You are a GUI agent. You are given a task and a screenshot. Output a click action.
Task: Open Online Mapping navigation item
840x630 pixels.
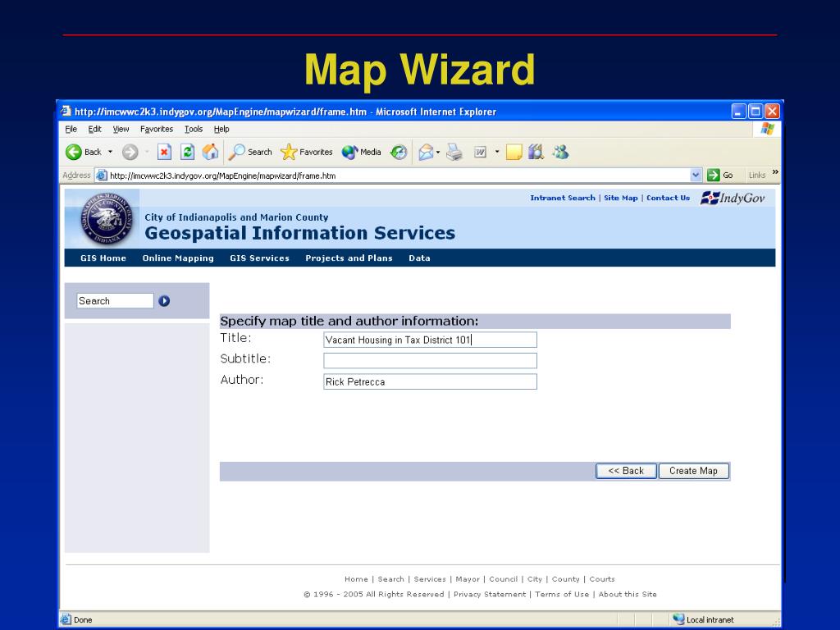178,258
